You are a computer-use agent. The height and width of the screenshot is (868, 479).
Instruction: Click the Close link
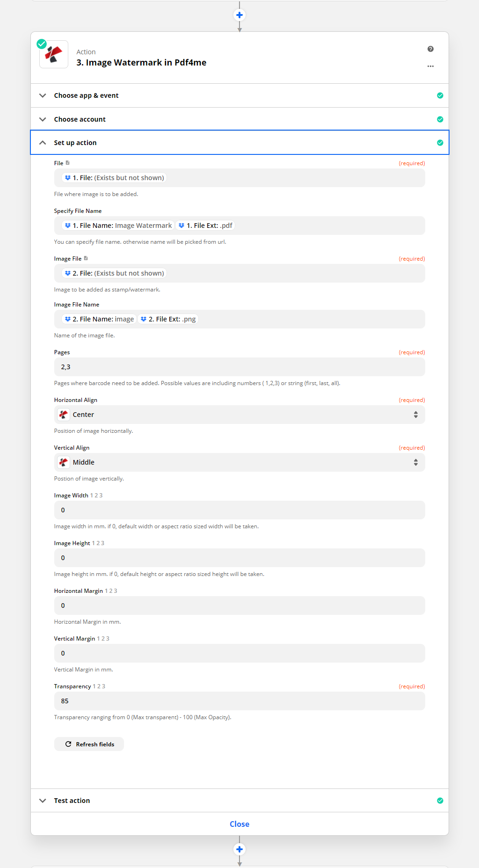239,824
